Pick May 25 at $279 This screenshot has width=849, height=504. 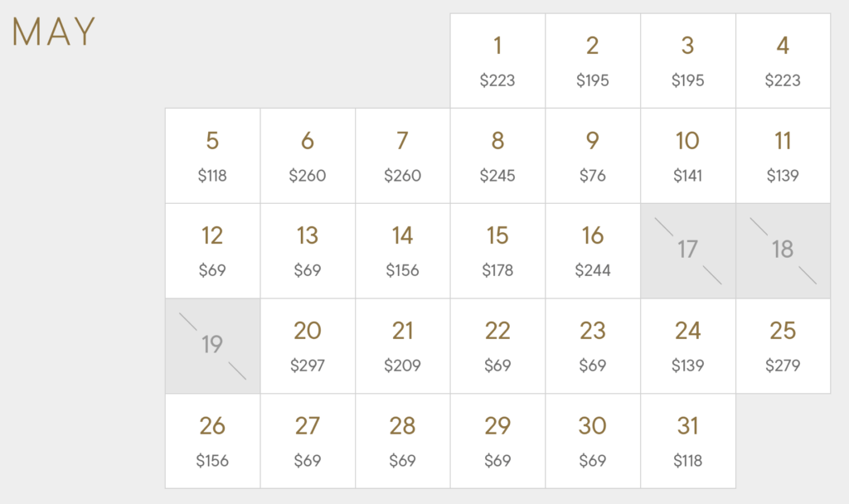[x=783, y=346]
